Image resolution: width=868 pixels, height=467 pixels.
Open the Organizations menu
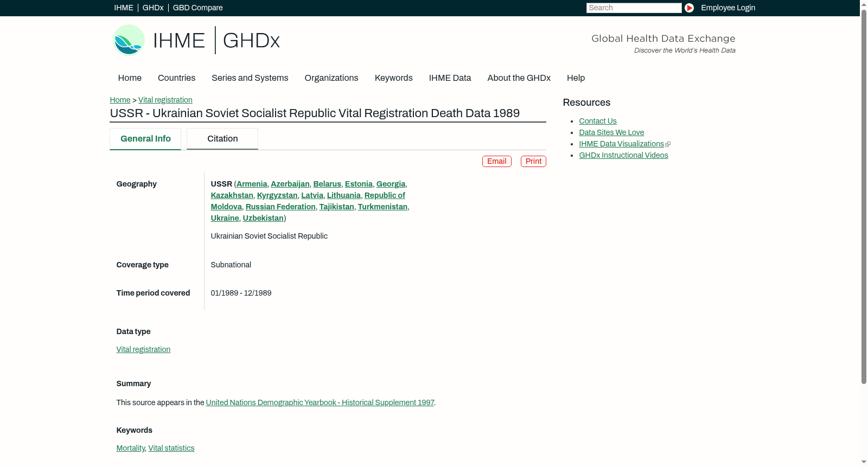click(331, 78)
